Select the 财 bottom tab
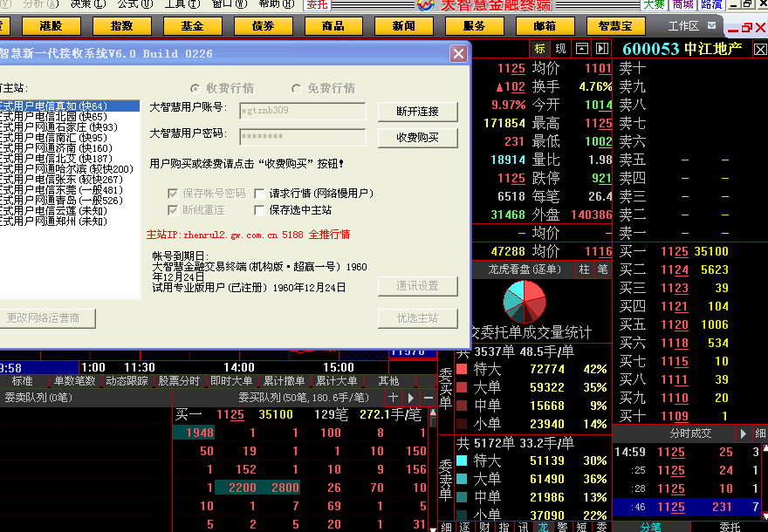The width and height of the screenshot is (768, 532). click(x=485, y=527)
